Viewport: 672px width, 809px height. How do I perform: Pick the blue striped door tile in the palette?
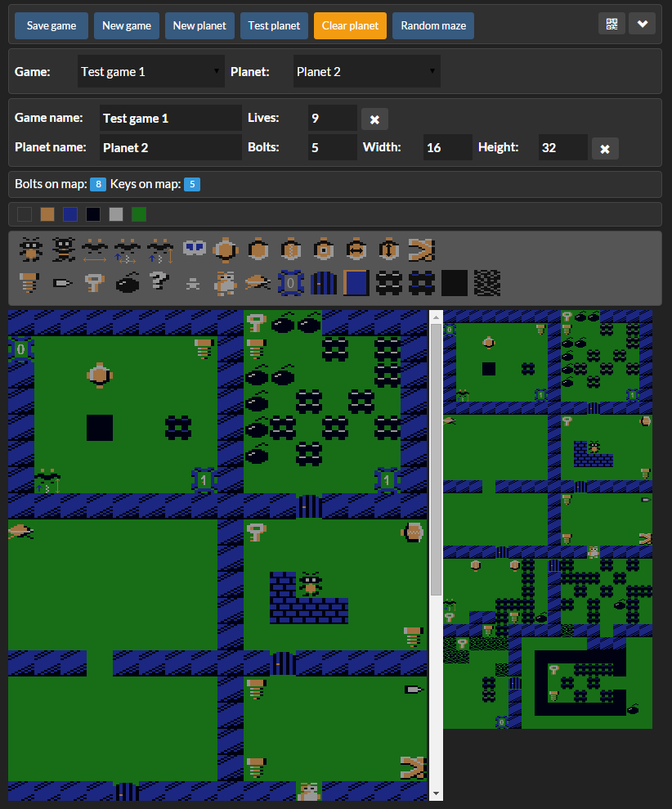[x=324, y=283]
